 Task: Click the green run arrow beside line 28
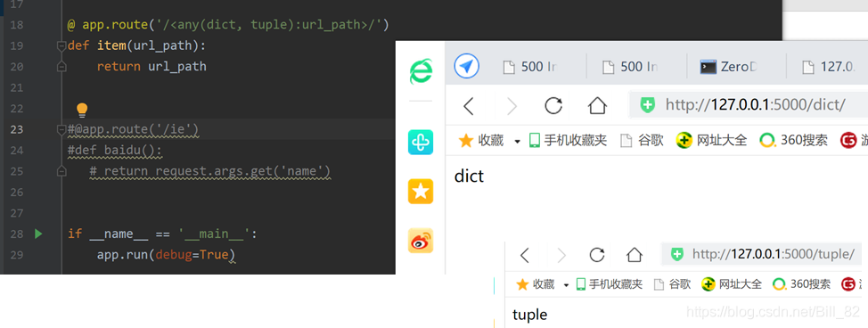tap(38, 234)
